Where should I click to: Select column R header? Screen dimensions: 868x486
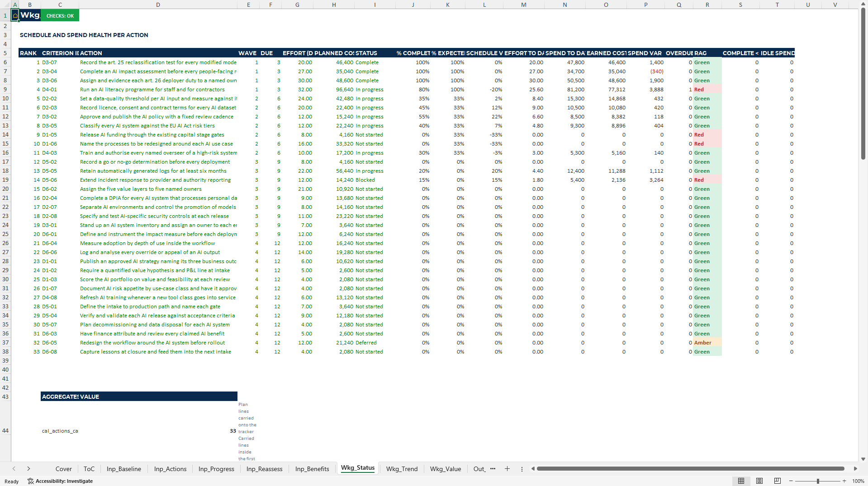(707, 5)
